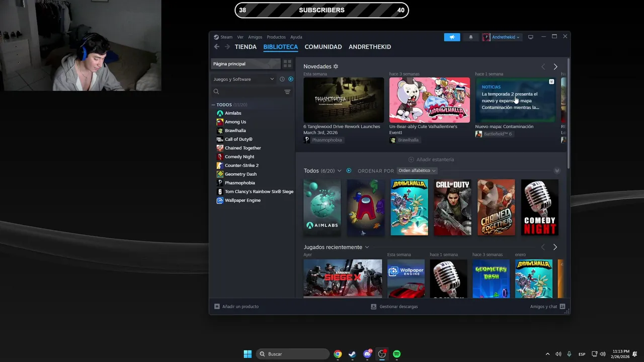Open the Amigos menu

(x=255, y=37)
